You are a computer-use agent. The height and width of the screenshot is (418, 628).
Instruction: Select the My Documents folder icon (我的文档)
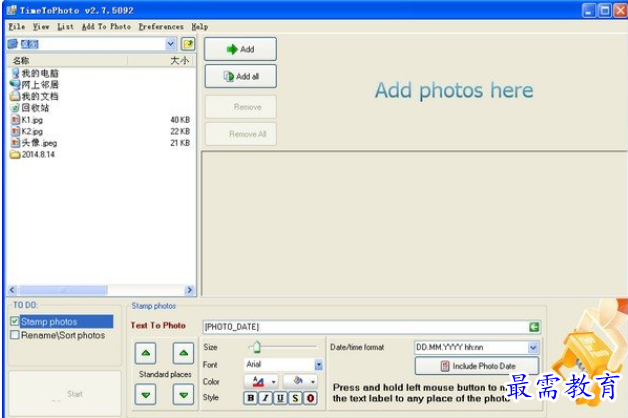[x=15, y=96]
